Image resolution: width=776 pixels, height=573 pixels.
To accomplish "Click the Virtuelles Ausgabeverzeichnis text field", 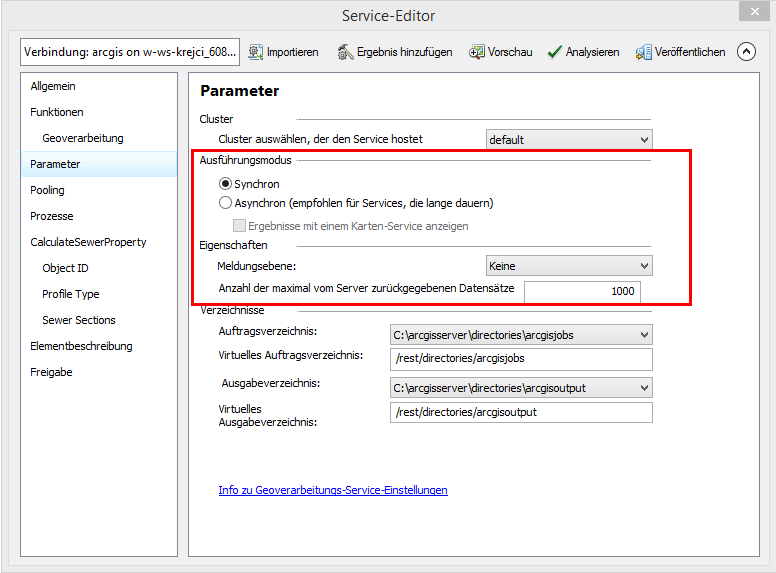I will tap(521, 412).
